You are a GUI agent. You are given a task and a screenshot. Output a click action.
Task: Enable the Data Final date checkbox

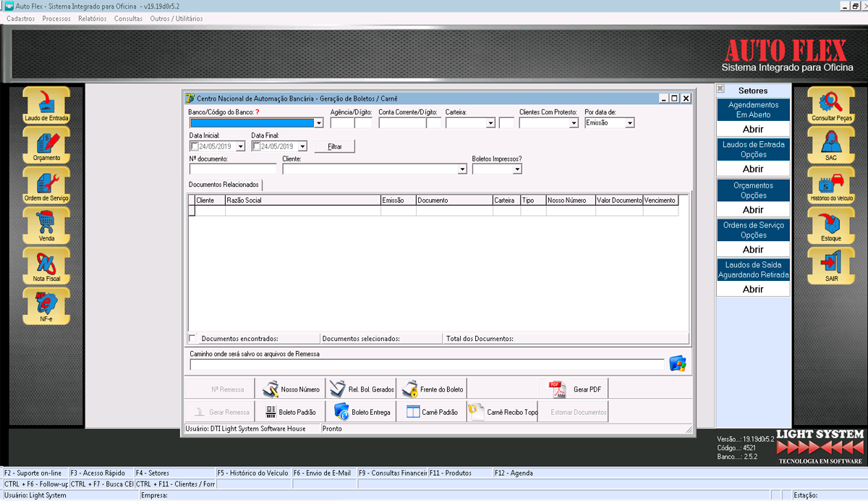click(256, 146)
